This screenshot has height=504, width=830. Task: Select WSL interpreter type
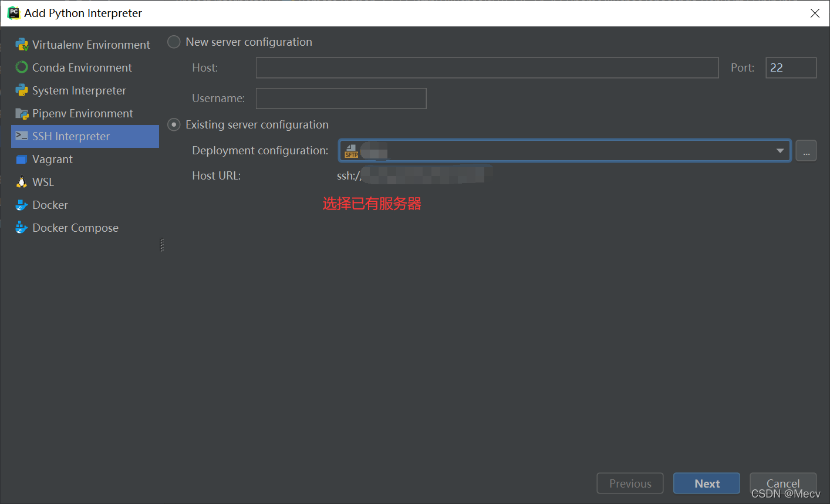[x=85, y=182]
